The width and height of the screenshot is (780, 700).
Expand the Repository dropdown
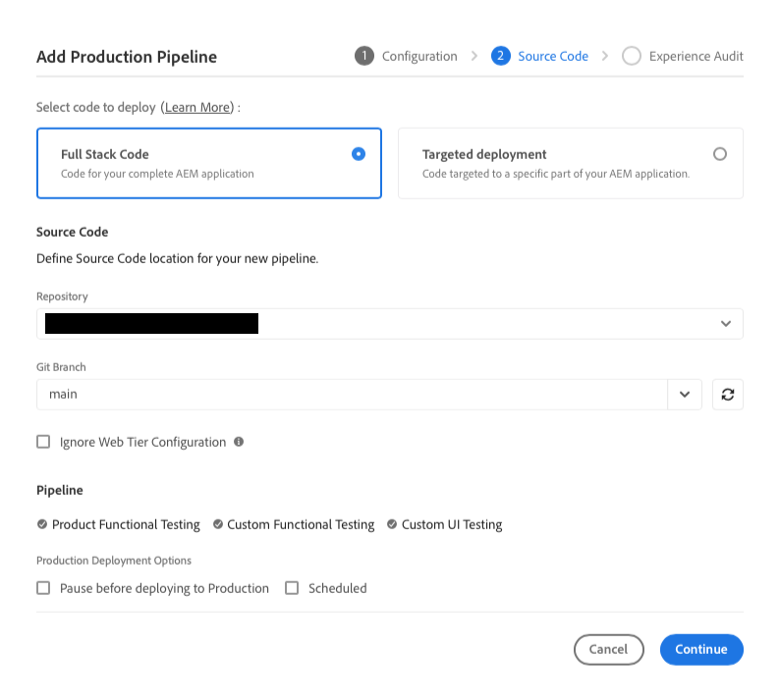coord(725,324)
